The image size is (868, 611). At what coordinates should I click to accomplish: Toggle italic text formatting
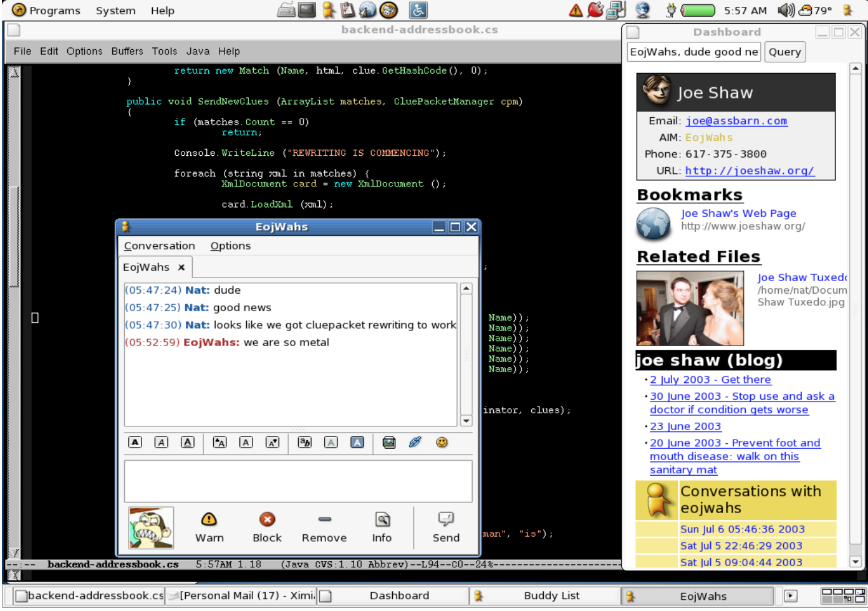click(161, 442)
